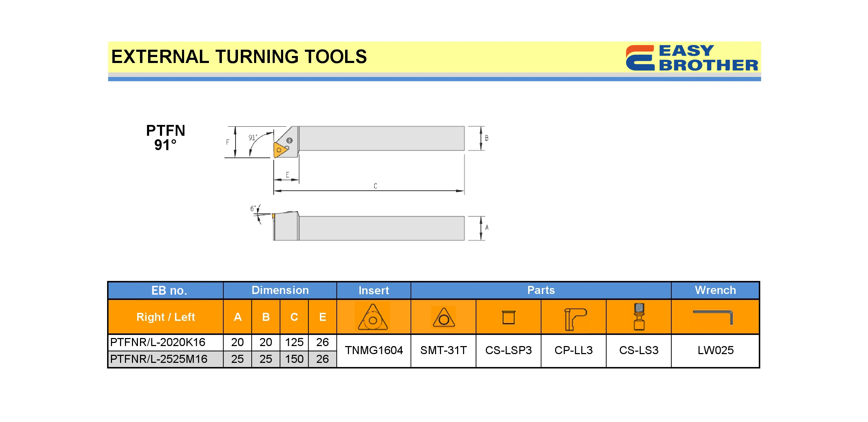This screenshot has height=422, width=868.
Task: Click the LW025 wrench cell
Action: [x=715, y=350]
